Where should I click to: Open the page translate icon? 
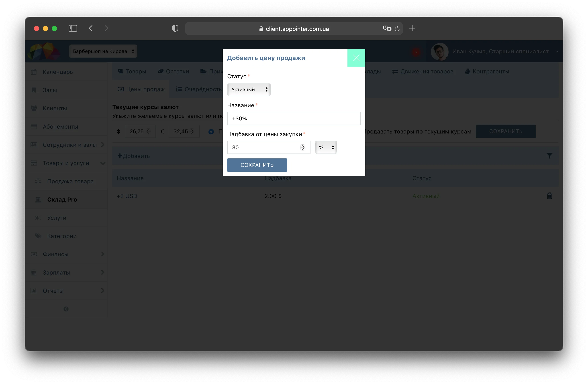coord(387,28)
